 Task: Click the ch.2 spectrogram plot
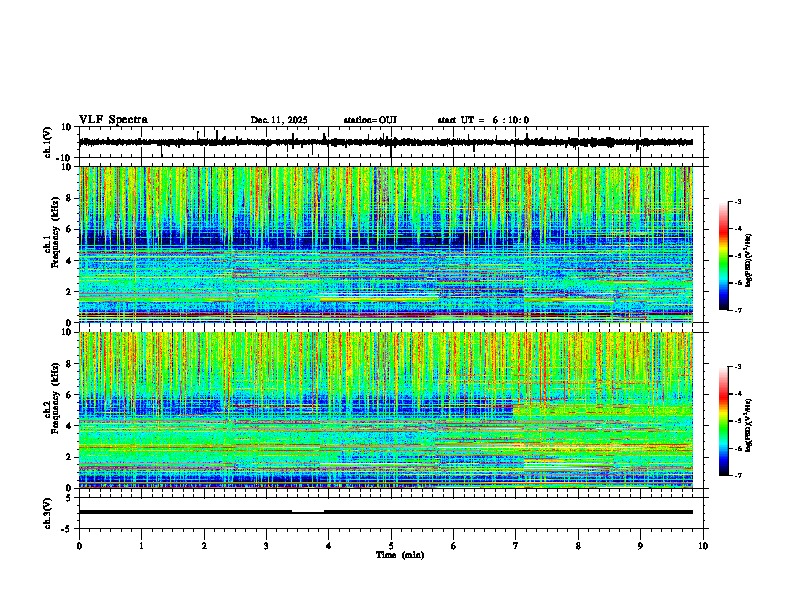pyautogui.click(x=386, y=410)
